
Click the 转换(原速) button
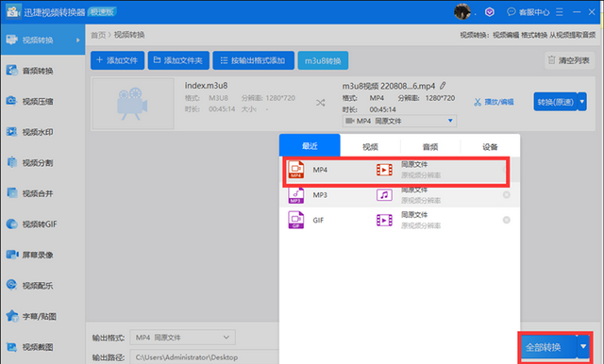click(x=556, y=102)
